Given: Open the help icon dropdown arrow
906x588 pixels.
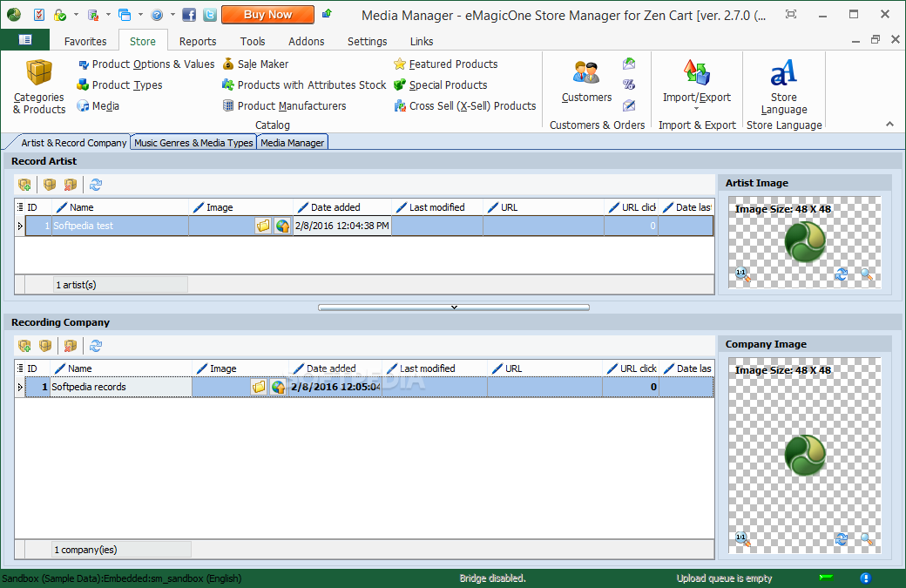Looking at the screenshot, I should point(172,15).
